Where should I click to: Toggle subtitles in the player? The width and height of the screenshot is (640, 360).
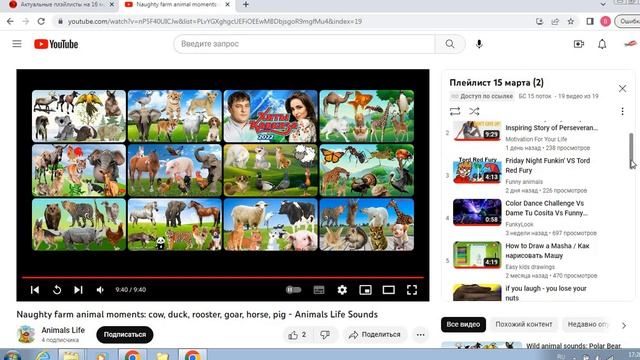pos(319,290)
